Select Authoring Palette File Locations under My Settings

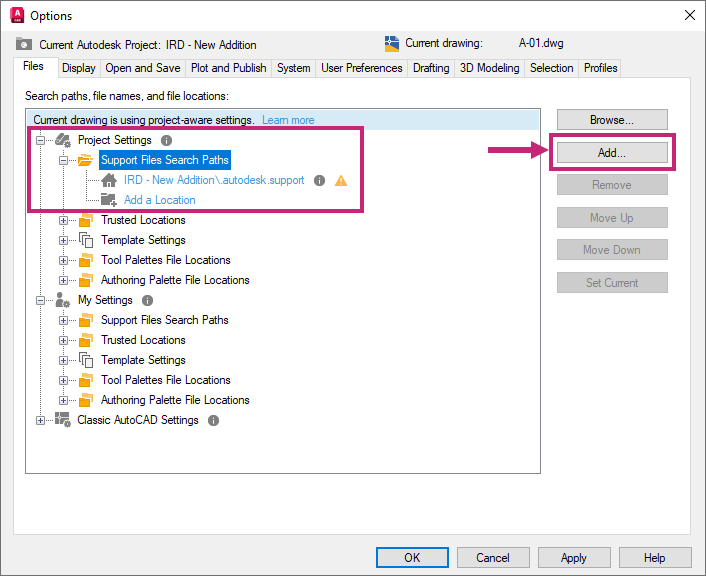(x=175, y=400)
